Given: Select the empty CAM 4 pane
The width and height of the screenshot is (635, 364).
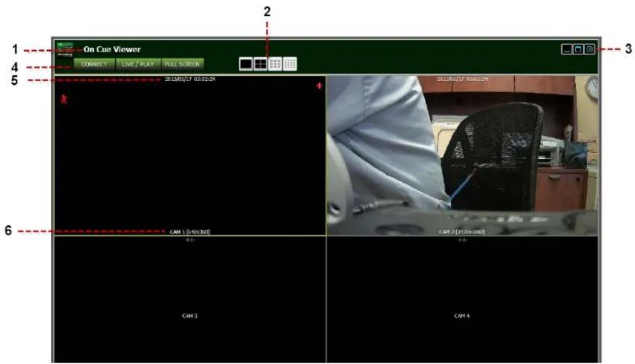Looking at the screenshot, I should point(462,299).
